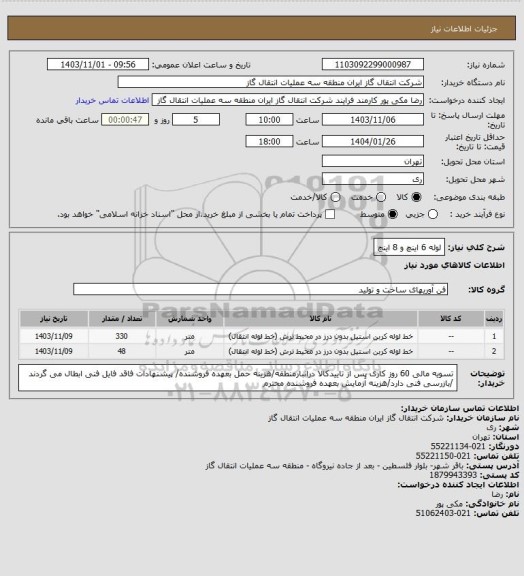Click the date 1403/11/09 in row 1
Screen dimensions: 524x576
[54, 336]
